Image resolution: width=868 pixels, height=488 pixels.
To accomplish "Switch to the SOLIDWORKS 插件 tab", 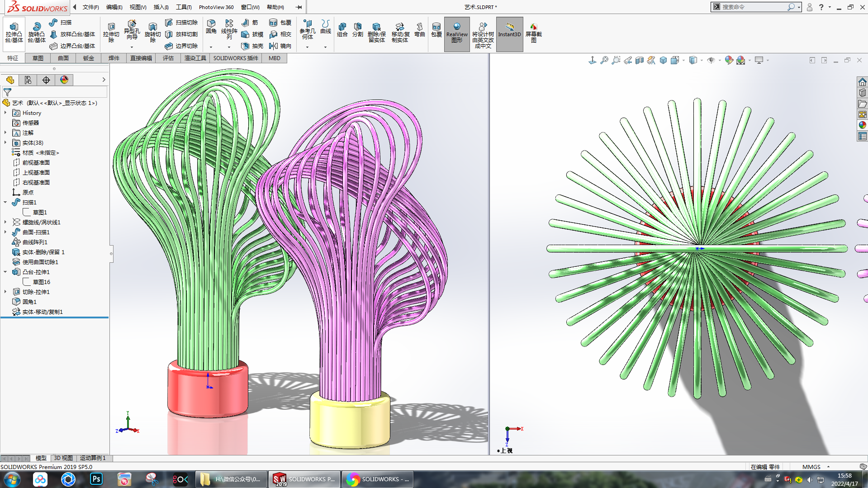I will (x=236, y=58).
